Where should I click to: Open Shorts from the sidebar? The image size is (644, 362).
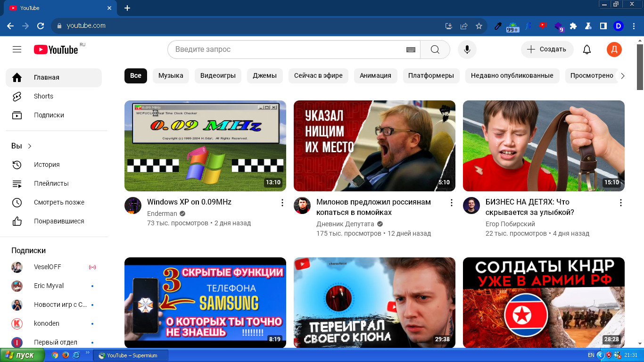(43, 96)
